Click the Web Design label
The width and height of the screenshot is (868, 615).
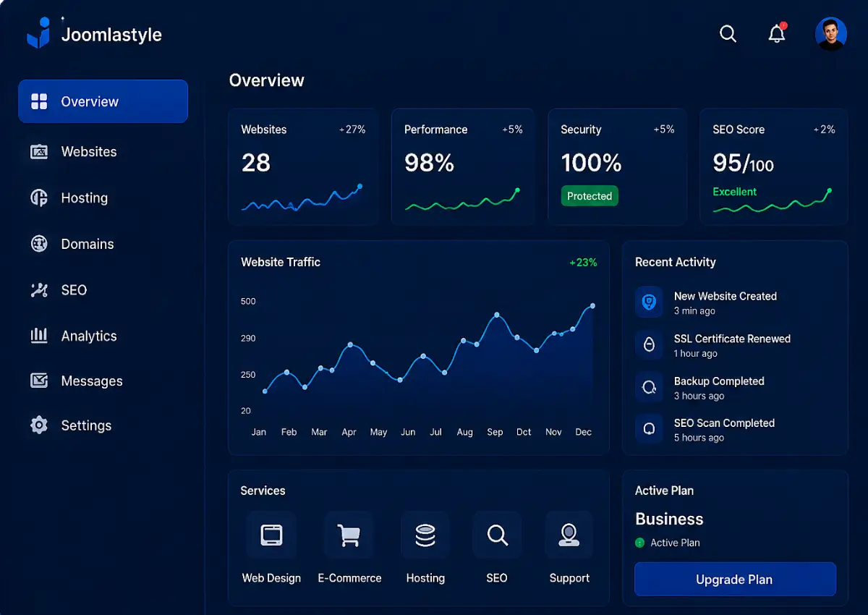(x=271, y=578)
